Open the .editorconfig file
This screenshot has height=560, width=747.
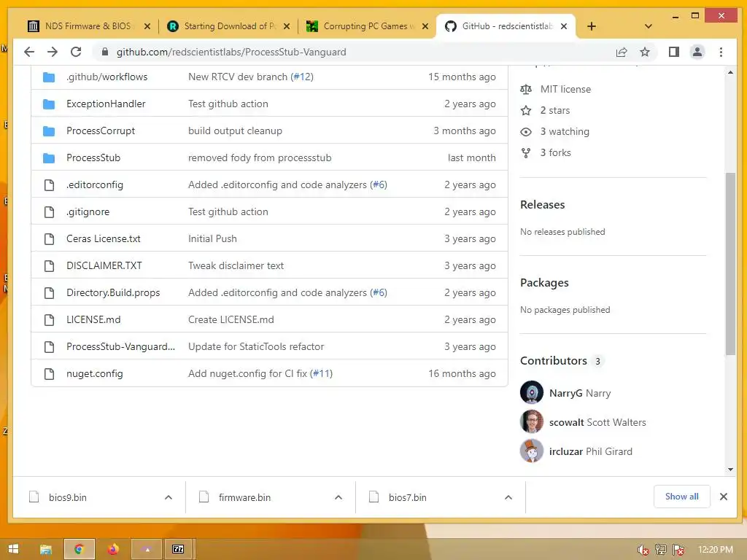pos(94,184)
